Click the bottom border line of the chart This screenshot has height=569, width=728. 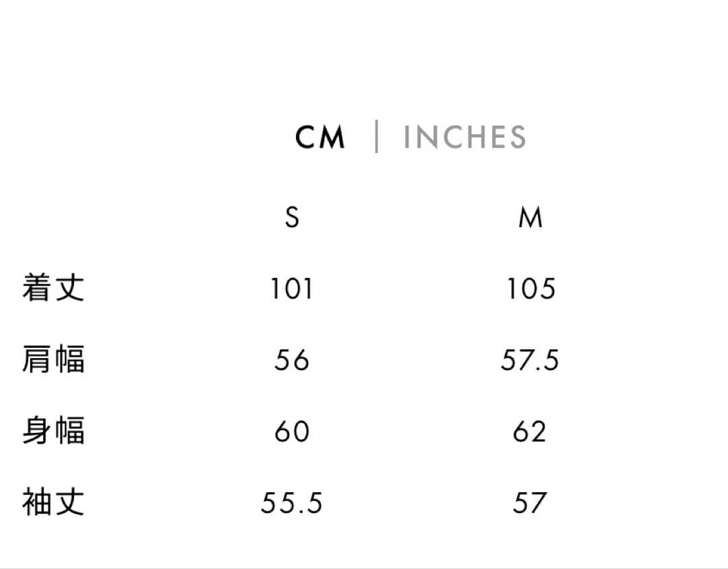[x=364, y=567]
